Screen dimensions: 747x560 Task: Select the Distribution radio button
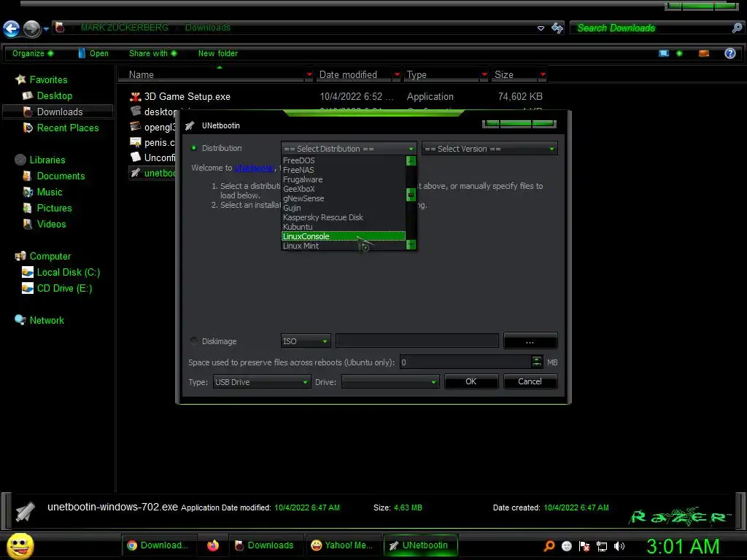coord(194,148)
